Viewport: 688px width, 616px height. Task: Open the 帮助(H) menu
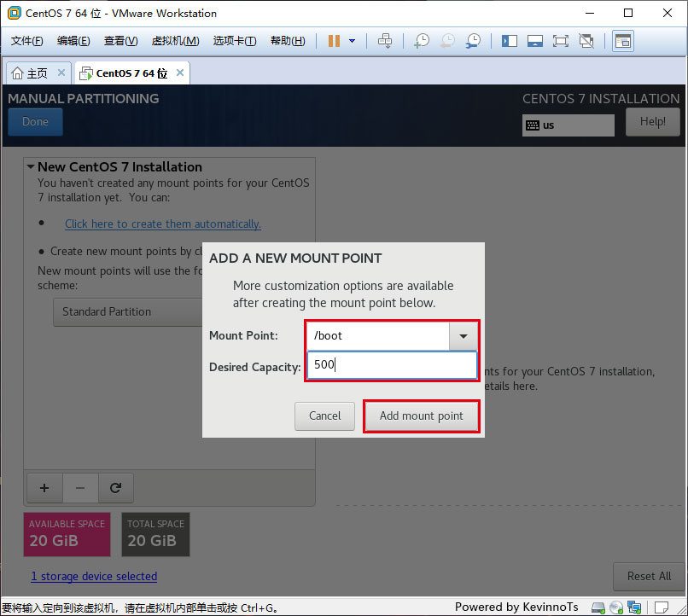click(x=288, y=41)
